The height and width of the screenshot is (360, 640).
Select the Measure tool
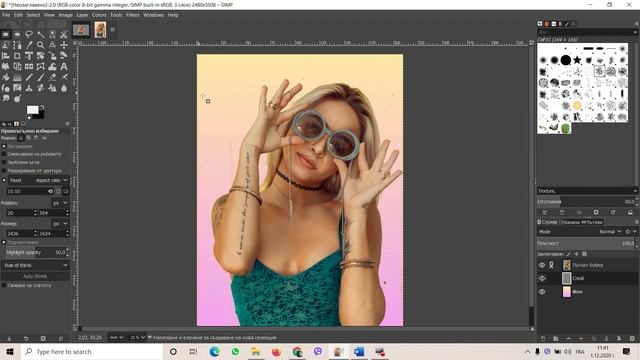point(52,45)
